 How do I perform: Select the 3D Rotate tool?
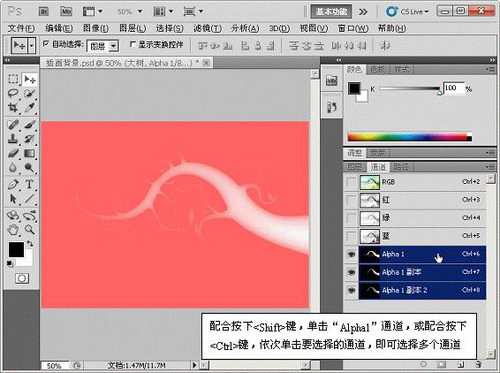tap(13, 216)
